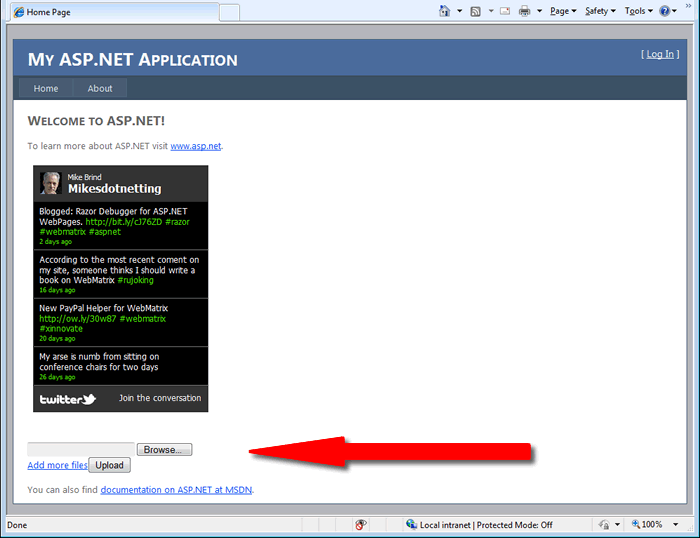700x538 pixels.
Task: Click the file path input field
Action: click(81, 450)
